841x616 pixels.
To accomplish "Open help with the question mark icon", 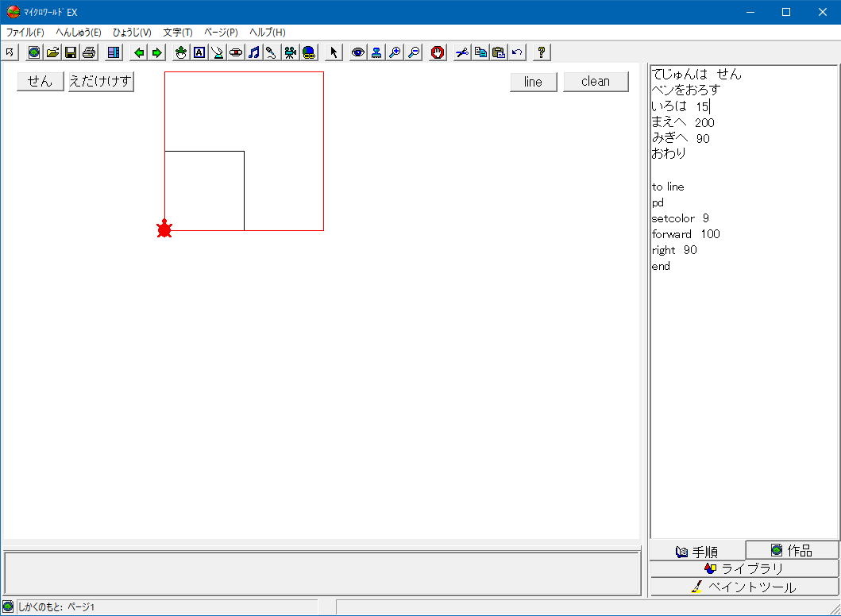I will click(541, 52).
